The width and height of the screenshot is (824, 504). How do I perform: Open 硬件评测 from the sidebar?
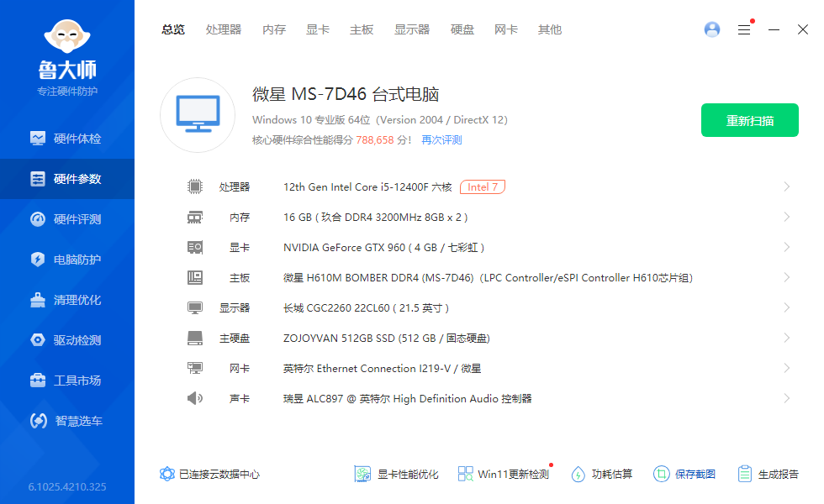tap(66, 219)
